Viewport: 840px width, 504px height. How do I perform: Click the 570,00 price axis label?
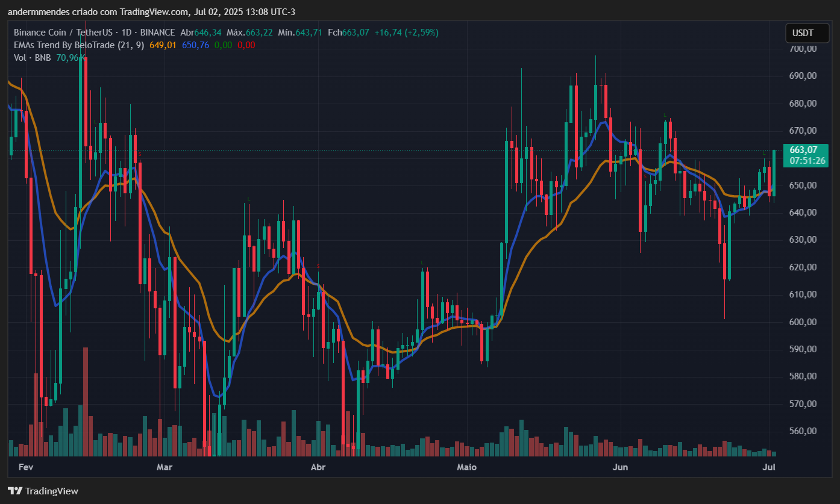pos(803,404)
